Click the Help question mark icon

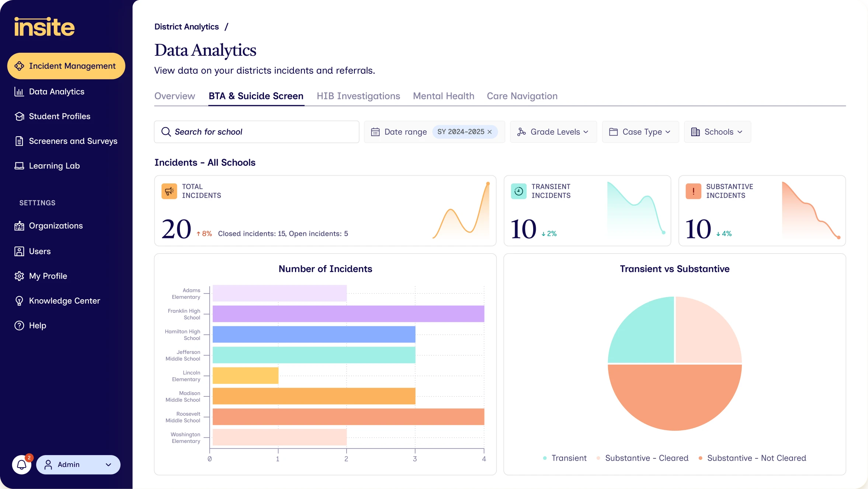click(19, 326)
